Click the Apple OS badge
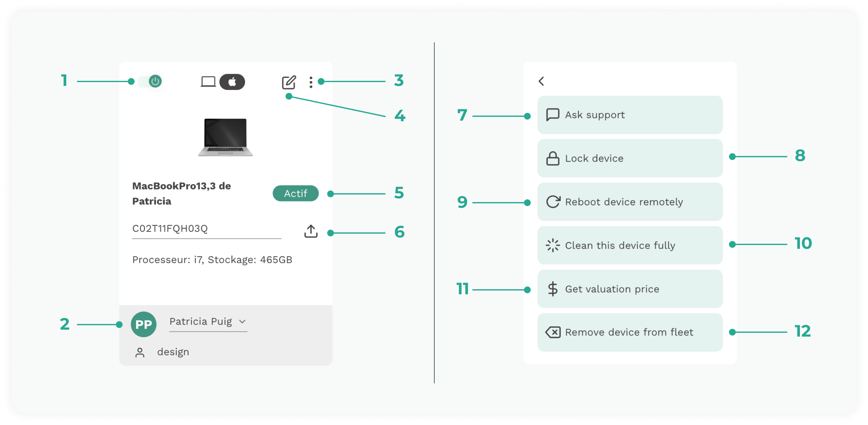This screenshot has width=868, height=425. [x=232, y=82]
